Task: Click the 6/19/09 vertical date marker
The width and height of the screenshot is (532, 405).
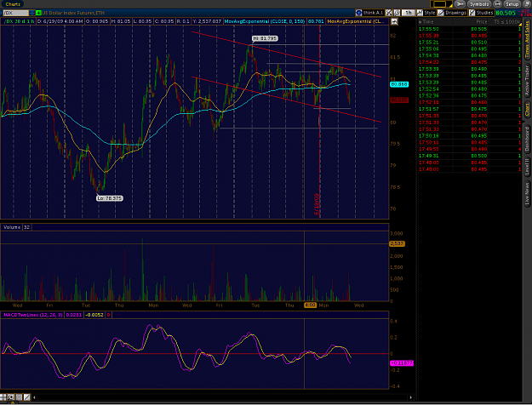Action: pyautogui.click(x=317, y=204)
